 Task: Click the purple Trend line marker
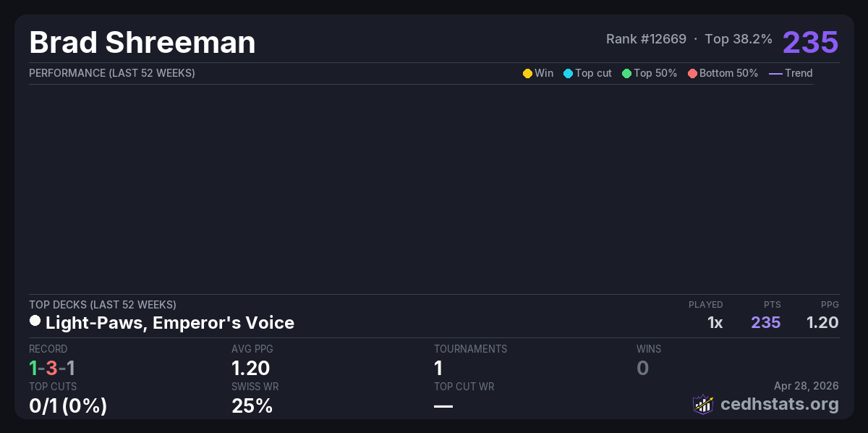775,73
